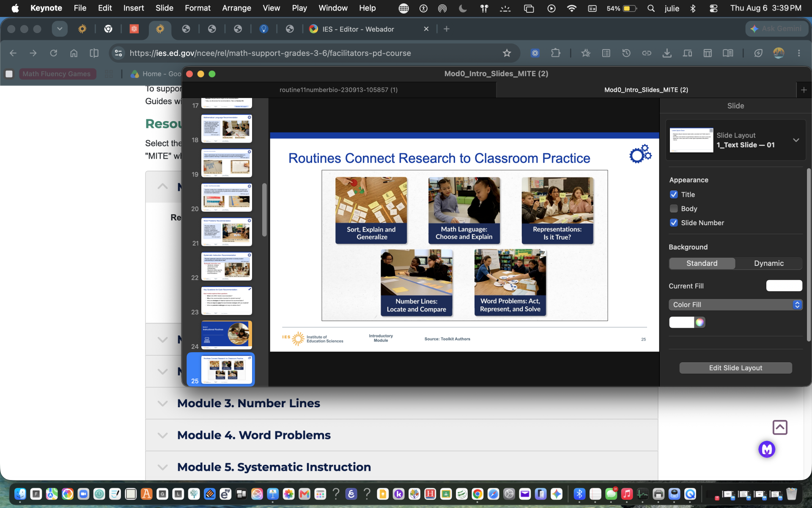Click the Chrome back navigation arrow
This screenshot has width=812, height=508.
point(13,53)
